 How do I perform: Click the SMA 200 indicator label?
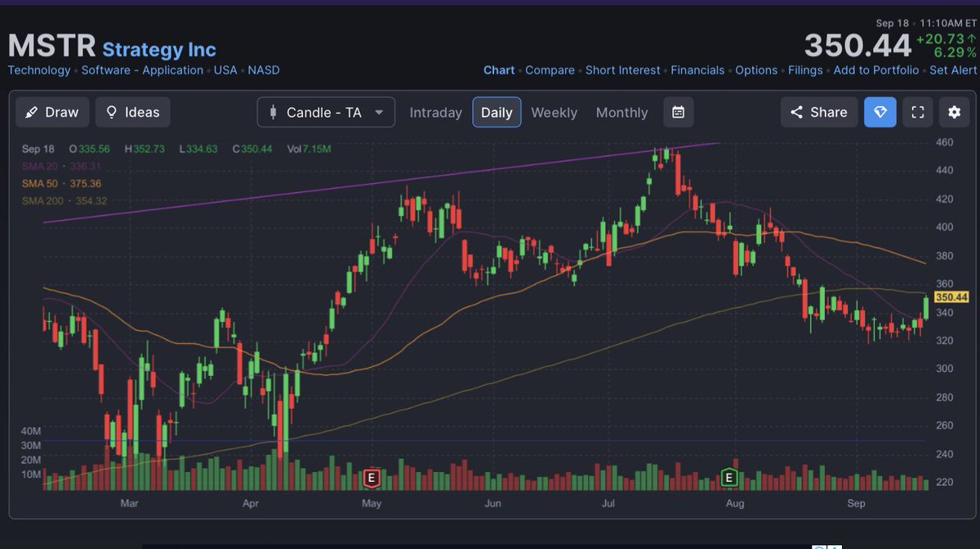tap(65, 201)
